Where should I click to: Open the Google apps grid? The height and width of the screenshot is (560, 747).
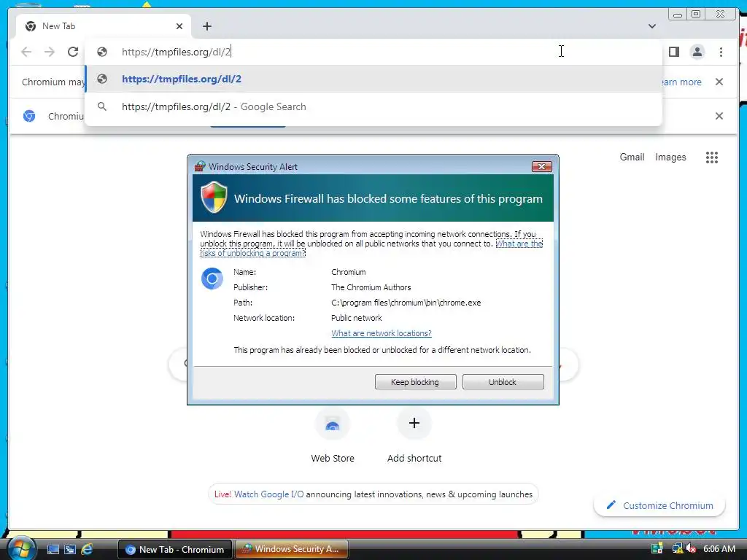point(712,157)
